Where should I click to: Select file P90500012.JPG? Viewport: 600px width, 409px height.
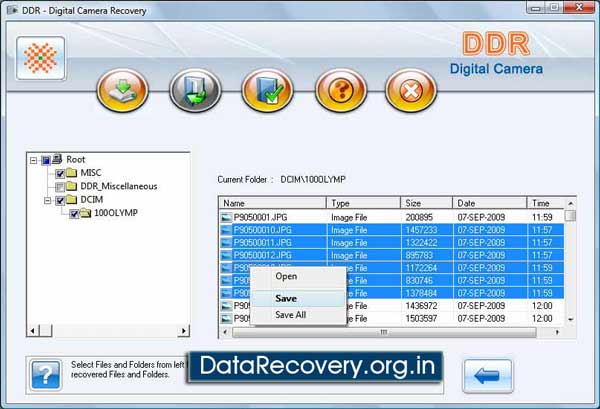262,255
